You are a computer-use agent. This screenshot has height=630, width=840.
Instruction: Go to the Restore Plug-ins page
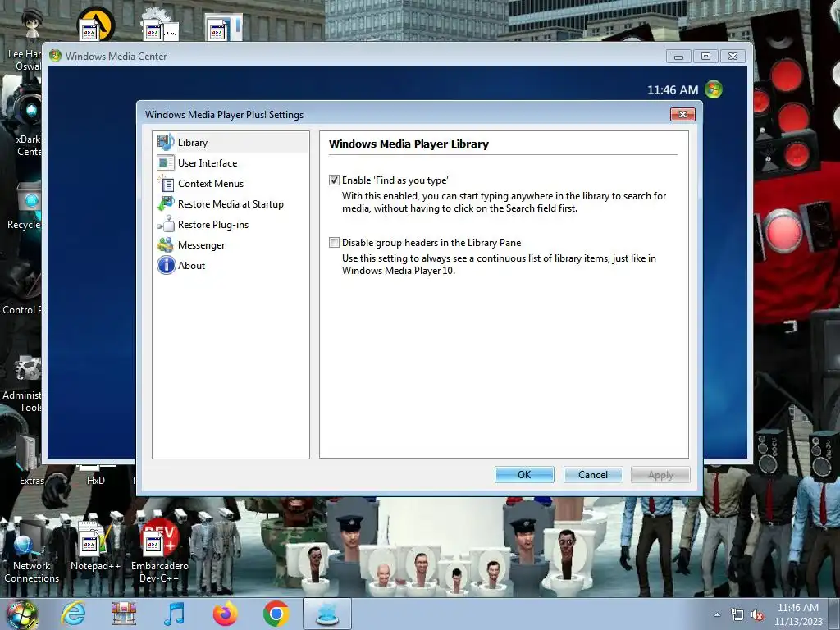(x=213, y=225)
